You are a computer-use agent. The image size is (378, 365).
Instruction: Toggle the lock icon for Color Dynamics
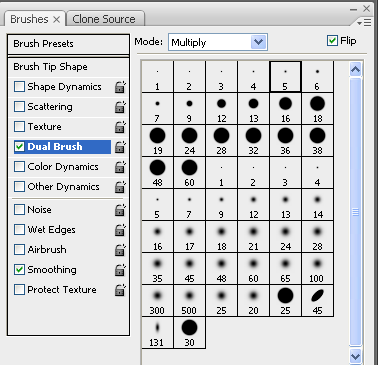click(120, 167)
